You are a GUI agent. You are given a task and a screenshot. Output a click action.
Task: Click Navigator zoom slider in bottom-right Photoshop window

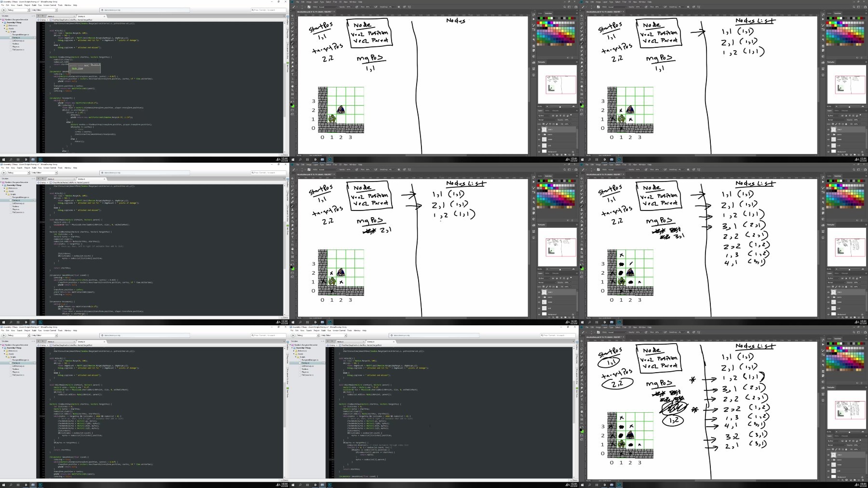tap(849, 432)
